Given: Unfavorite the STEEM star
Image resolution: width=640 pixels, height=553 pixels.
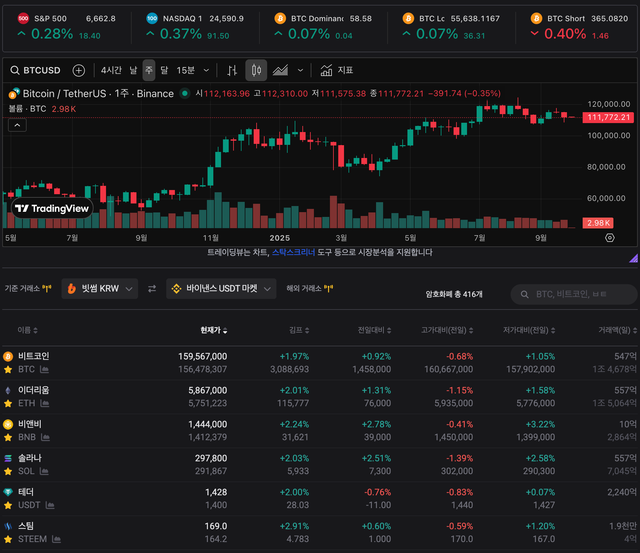Looking at the screenshot, I should [8, 539].
